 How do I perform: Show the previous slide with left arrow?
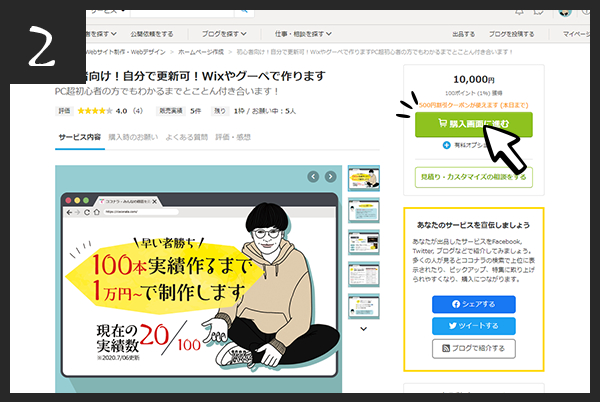pos(313,177)
